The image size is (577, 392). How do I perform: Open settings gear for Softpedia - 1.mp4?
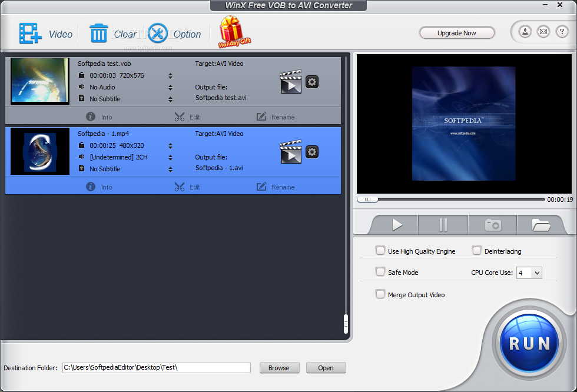312,152
